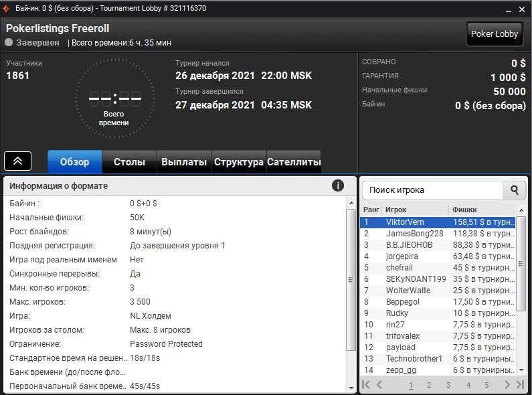
Task: Select player B.B.JIEOHOB row
Action: pyautogui.click(x=438, y=245)
